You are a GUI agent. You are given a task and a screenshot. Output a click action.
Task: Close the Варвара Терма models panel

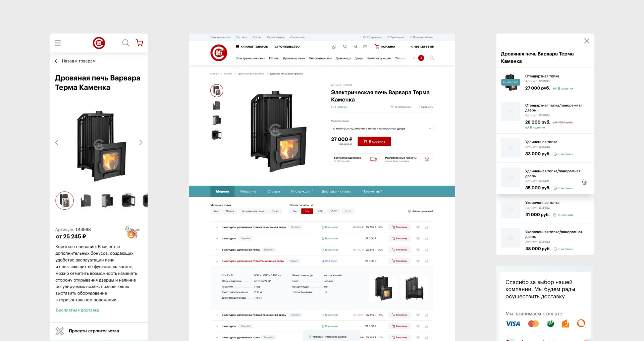[x=586, y=41]
